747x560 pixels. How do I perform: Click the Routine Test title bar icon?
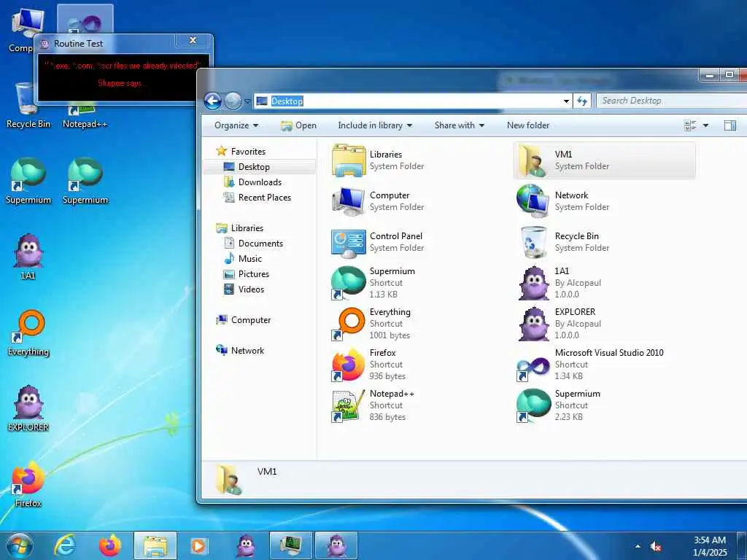point(44,44)
